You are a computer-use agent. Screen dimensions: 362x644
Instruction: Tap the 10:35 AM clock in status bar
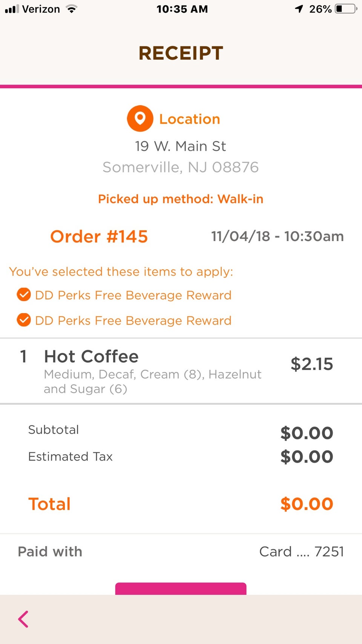click(x=182, y=9)
